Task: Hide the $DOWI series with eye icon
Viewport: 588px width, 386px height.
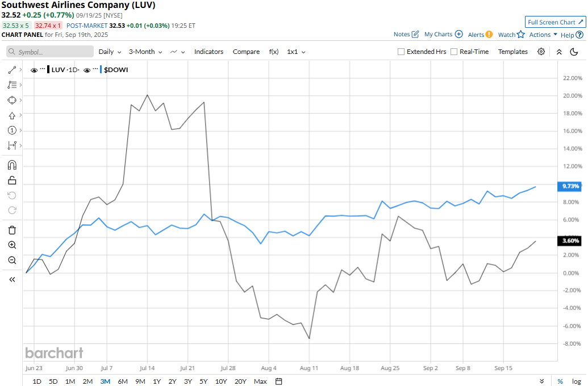Action: (x=87, y=70)
